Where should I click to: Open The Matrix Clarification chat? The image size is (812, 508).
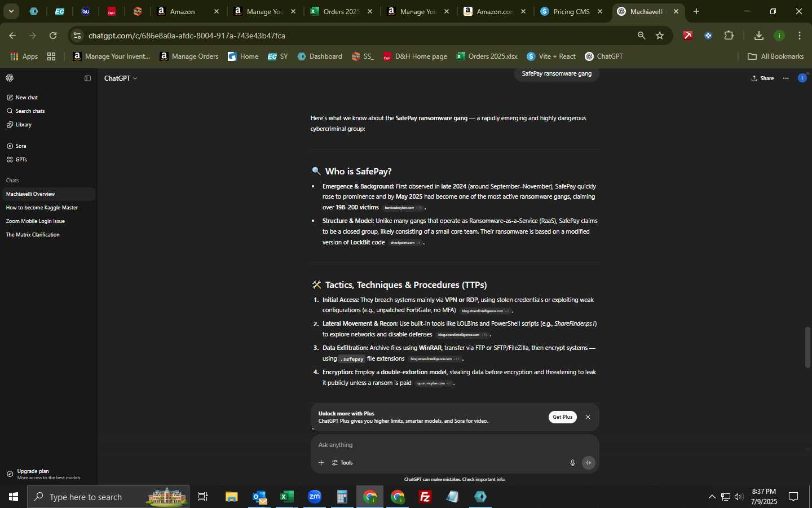pyautogui.click(x=48, y=235)
